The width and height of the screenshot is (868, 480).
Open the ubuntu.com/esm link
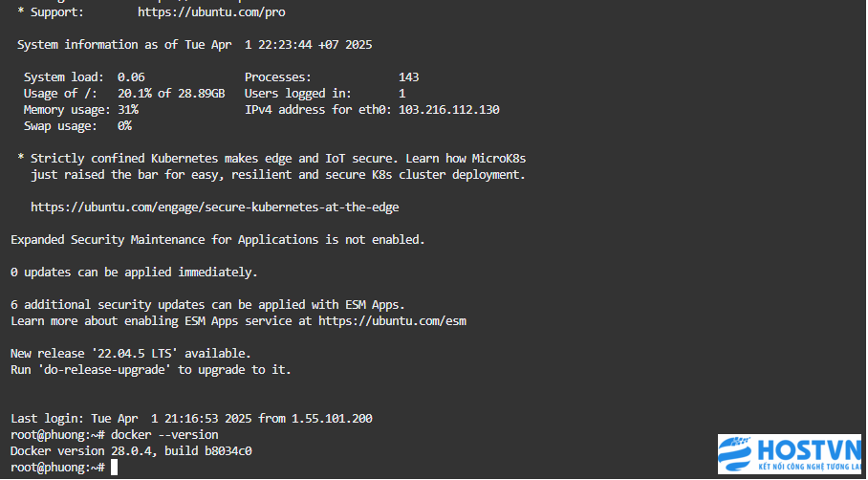pos(393,321)
